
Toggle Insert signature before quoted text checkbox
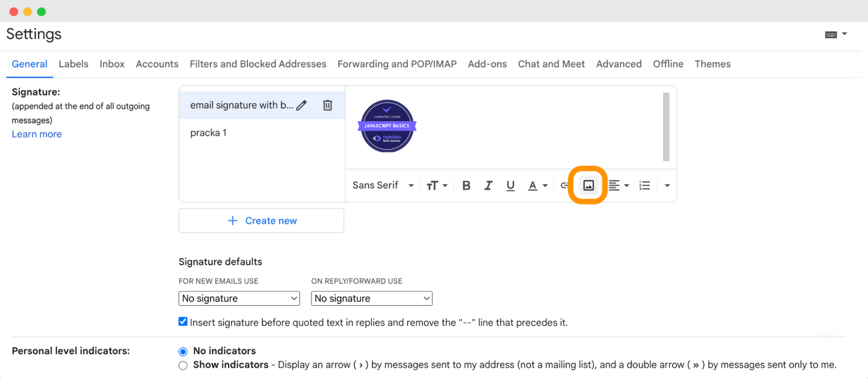pos(183,322)
